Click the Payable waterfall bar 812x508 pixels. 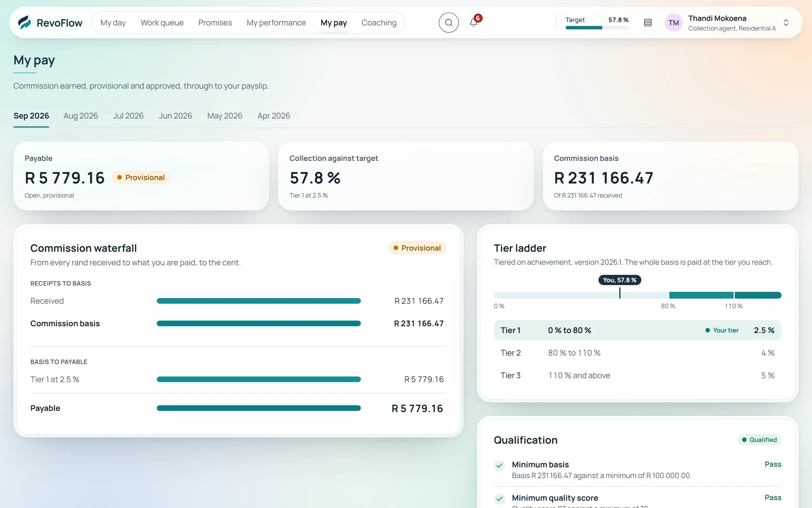258,408
